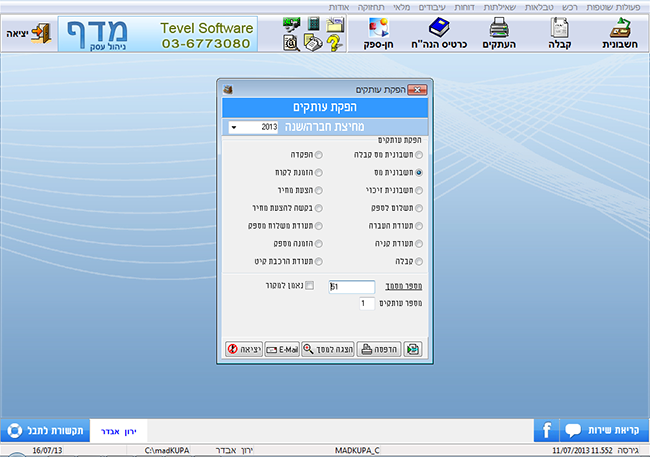
Task: Click the חן-ספק toolbar icon
Action: pos(380,33)
